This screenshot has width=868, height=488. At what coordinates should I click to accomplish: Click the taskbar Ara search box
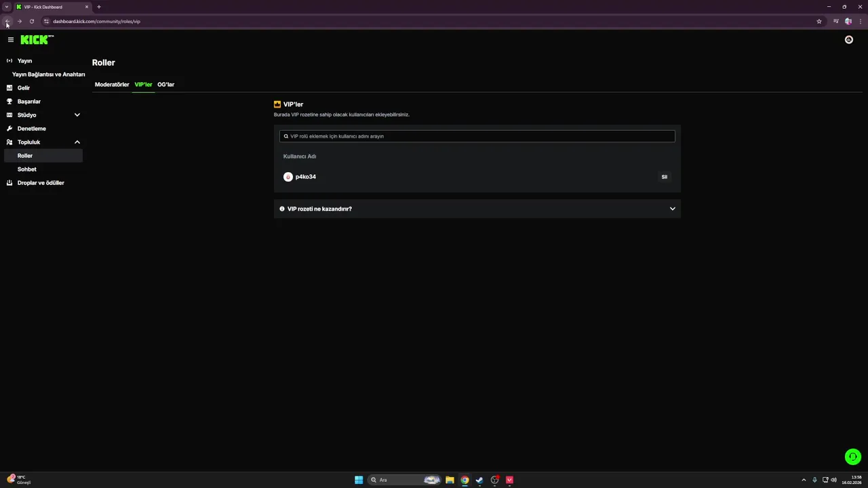405,480
